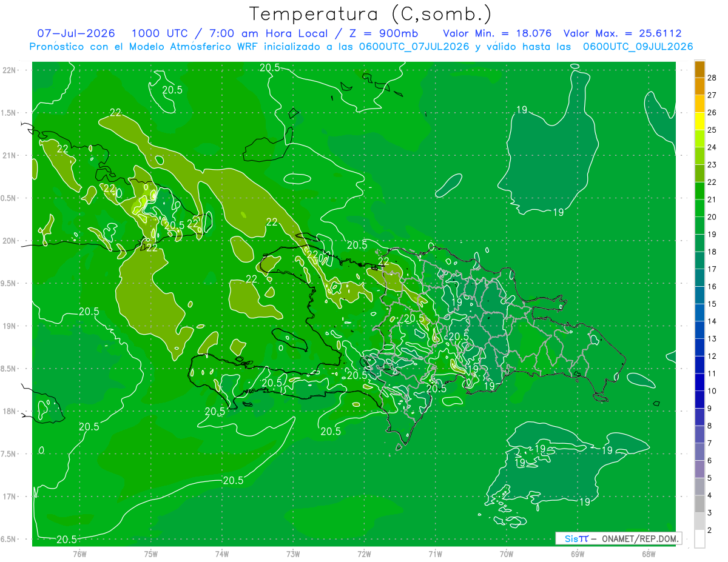This screenshot has width=728, height=562.
Task: Click the "18" label on the color scale
Action: tap(712, 252)
